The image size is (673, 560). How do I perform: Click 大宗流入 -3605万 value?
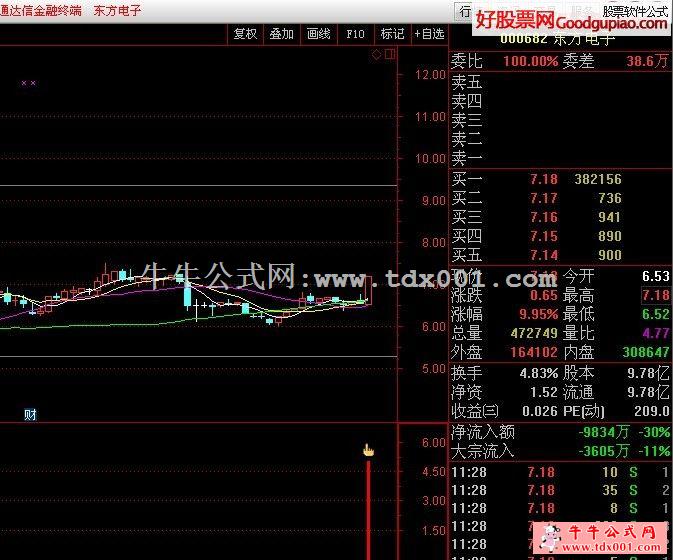point(604,451)
